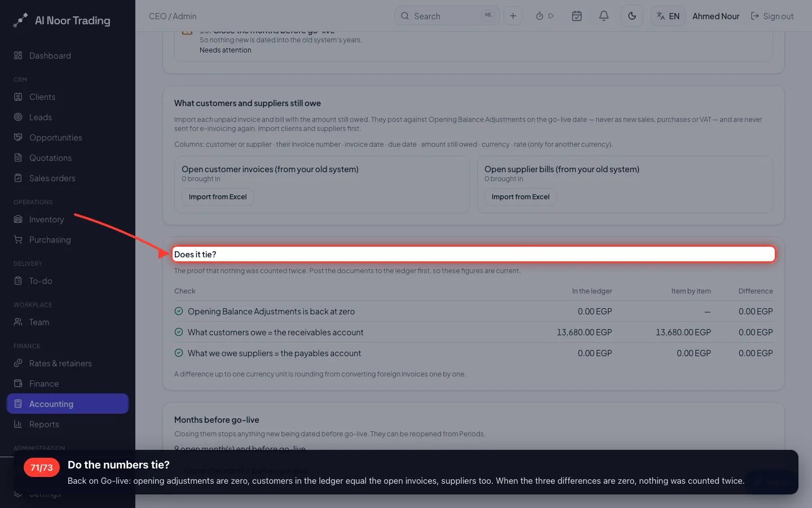The height and width of the screenshot is (508, 812).
Task: Open the Ahmed Nour user profile
Action: [716, 16]
